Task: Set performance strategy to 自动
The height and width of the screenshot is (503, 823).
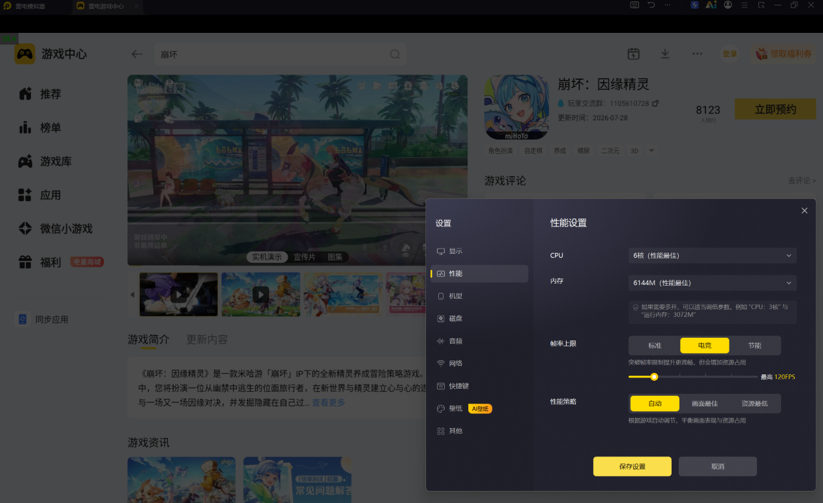Action: [x=655, y=403]
